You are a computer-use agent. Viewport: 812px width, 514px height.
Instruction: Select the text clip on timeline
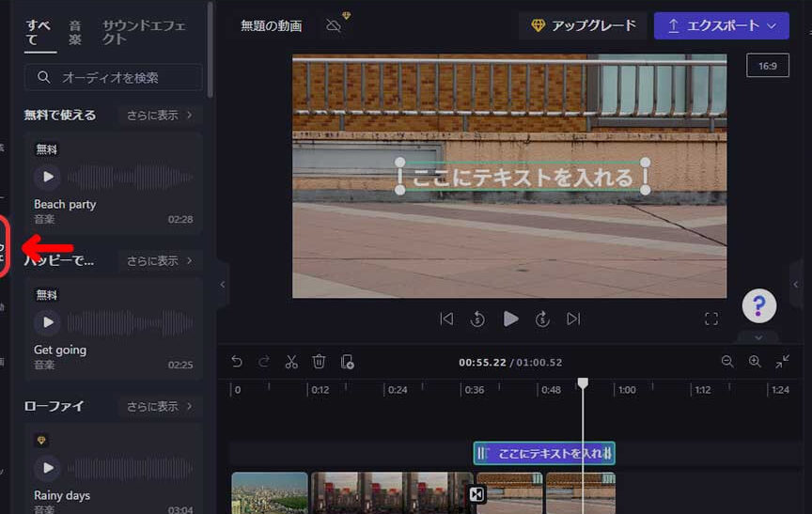[x=544, y=454]
